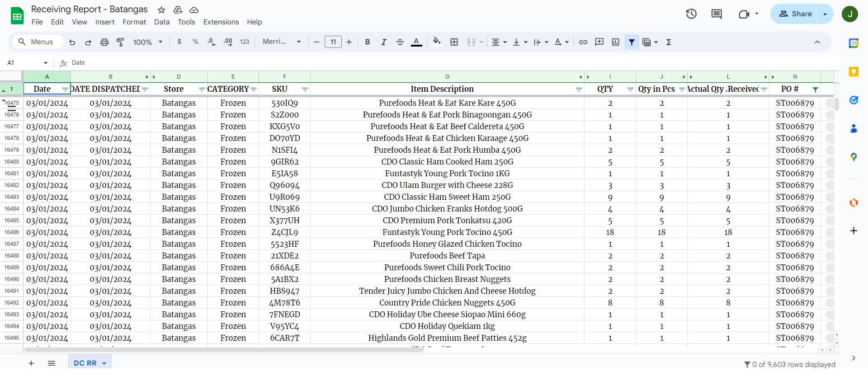Image resolution: width=868 pixels, height=385 pixels.
Task: Star the Receiving Report document
Action: (x=161, y=10)
